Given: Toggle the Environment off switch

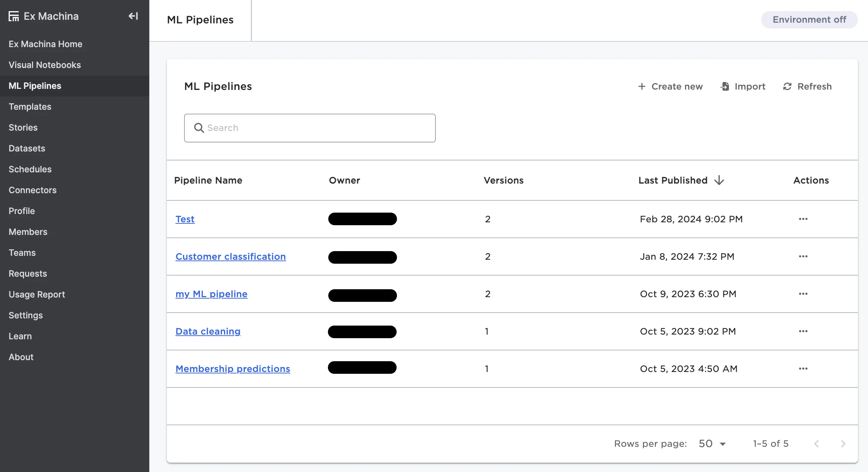Looking at the screenshot, I should [x=809, y=19].
